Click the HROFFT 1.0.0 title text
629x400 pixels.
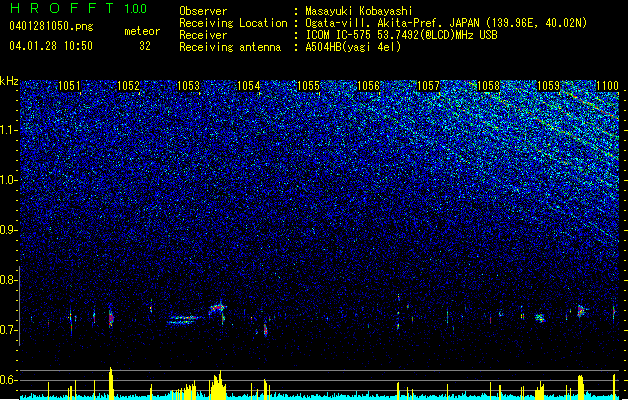click(x=78, y=8)
